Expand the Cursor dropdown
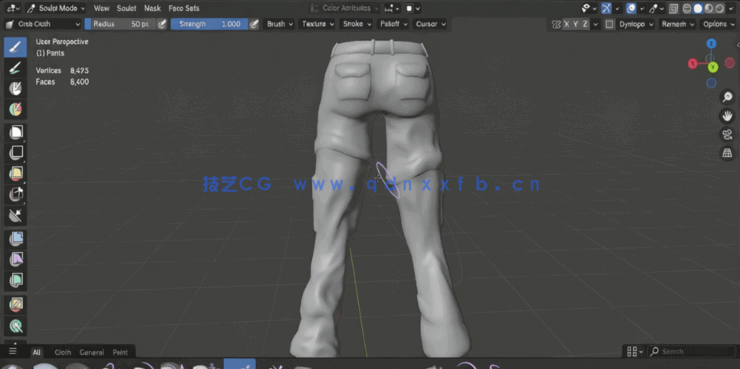Image resolution: width=740 pixels, height=369 pixels. point(430,24)
